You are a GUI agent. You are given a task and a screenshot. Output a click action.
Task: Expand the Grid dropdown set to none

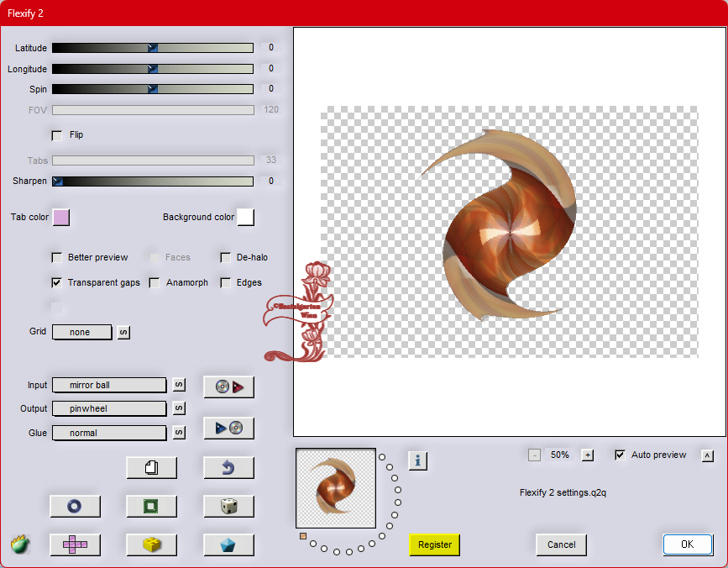click(81, 332)
